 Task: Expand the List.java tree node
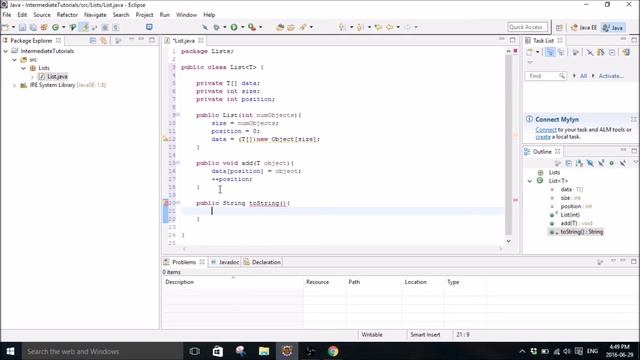(x=32, y=77)
